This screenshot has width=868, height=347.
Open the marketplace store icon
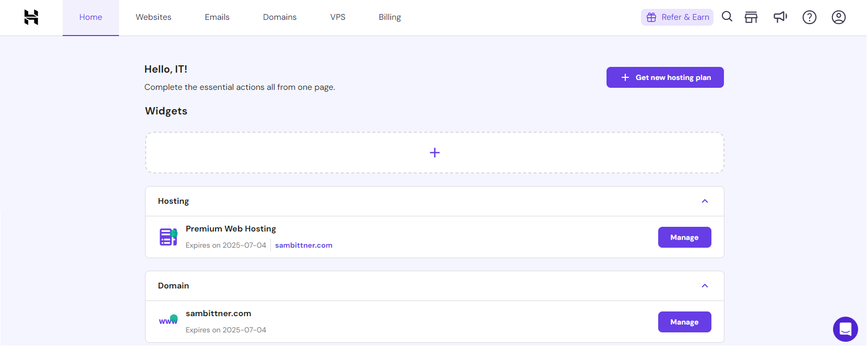point(751,17)
